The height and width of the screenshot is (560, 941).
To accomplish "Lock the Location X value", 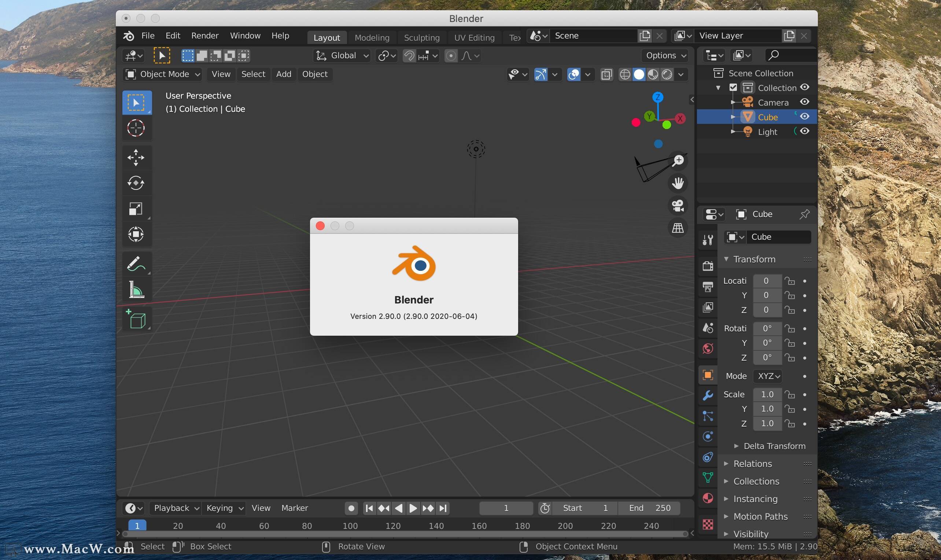I will click(x=790, y=281).
